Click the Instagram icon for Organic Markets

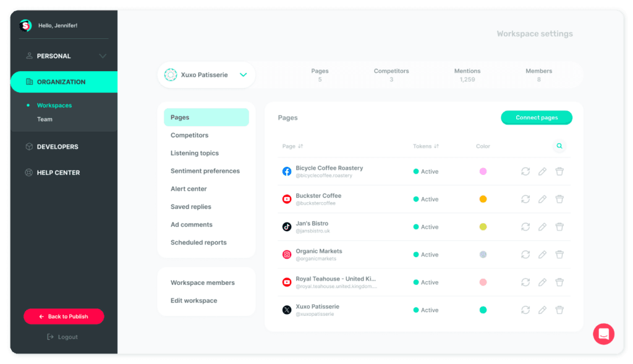click(x=287, y=255)
